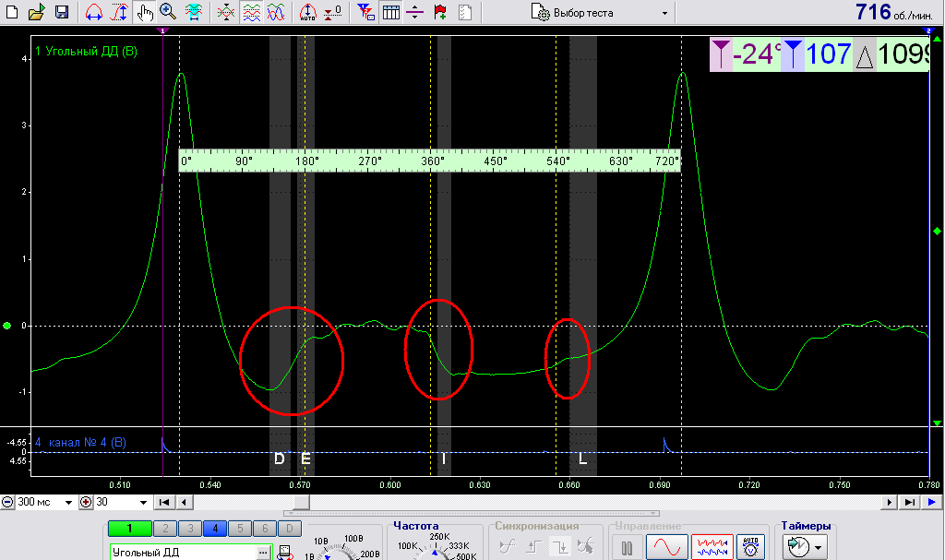Switch to the multi-trace logger mode

click(712, 547)
